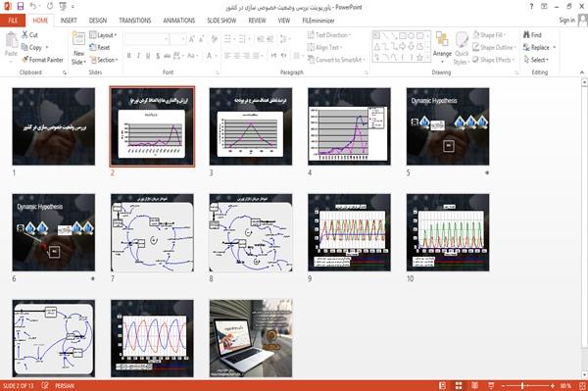This screenshot has width=588, height=391.
Task: Open the Shape Fill dropdown
Action: (x=489, y=35)
